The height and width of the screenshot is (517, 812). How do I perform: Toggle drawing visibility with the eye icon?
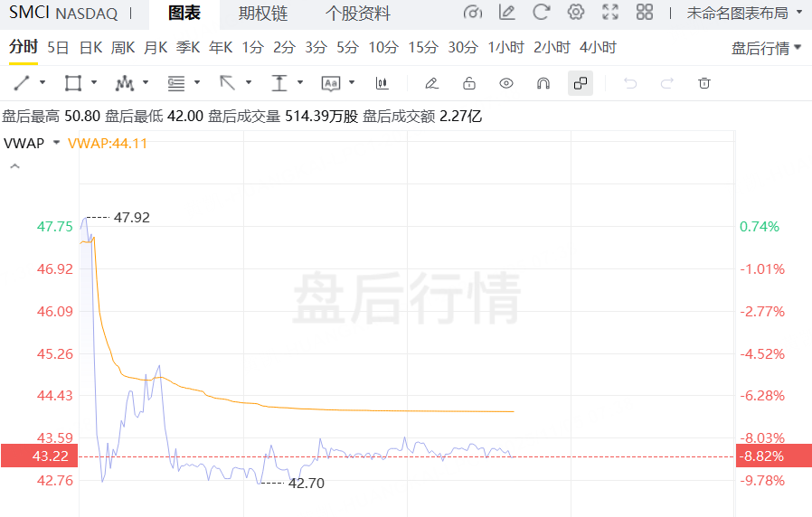(x=506, y=83)
